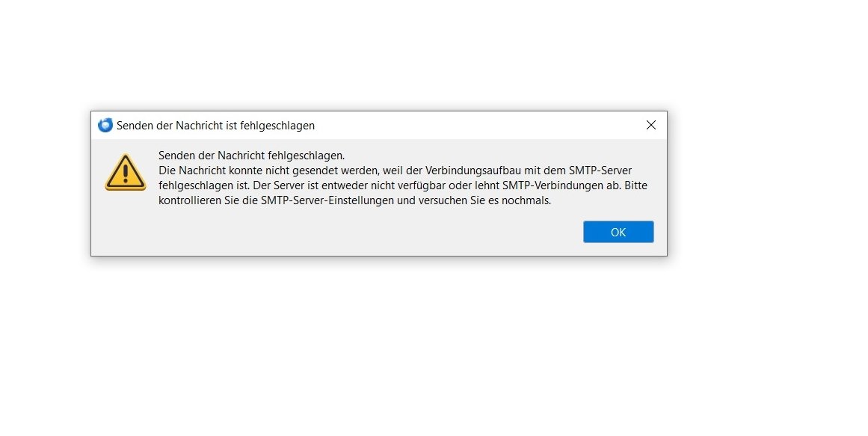Click the empty title bar area before X
Screen dimensions: 868x436
476,126
